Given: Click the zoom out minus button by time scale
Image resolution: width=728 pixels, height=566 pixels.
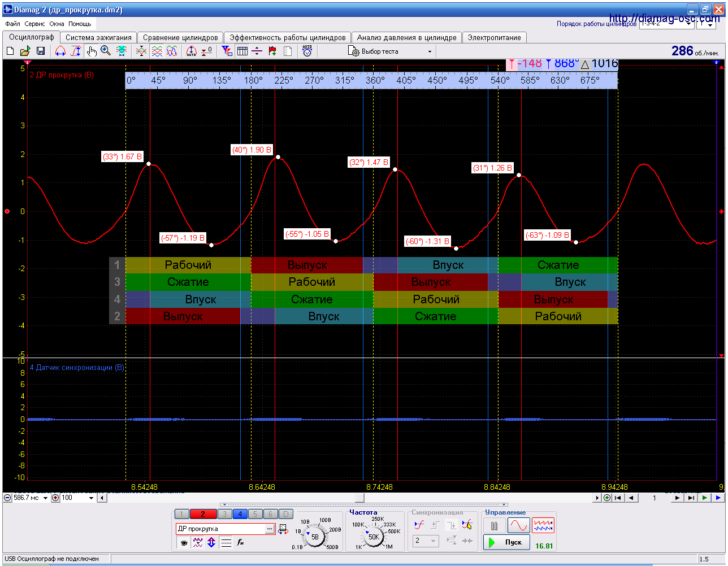Looking at the screenshot, I should tap(7, 498).
